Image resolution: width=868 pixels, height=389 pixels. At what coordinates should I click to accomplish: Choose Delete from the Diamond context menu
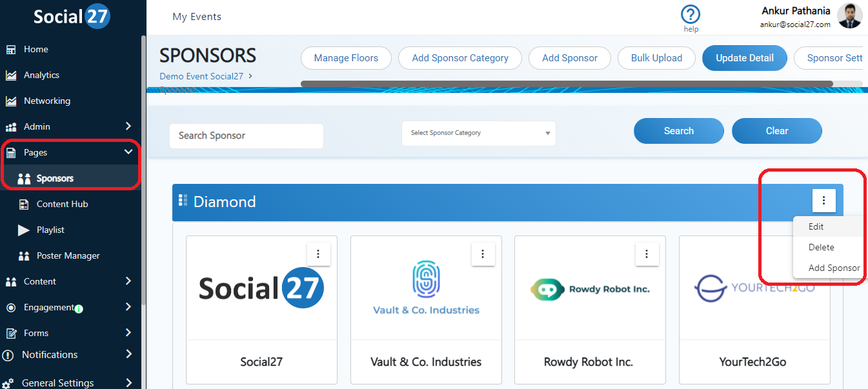point(821,247)
